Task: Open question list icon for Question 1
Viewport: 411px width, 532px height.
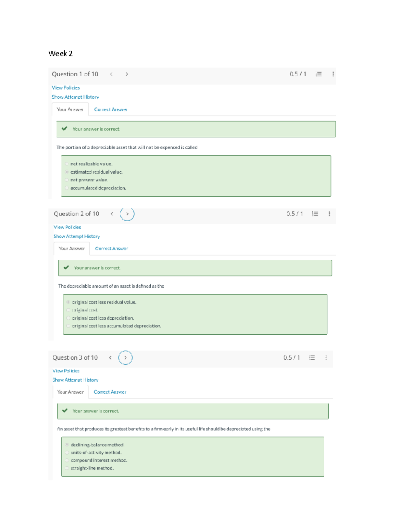Action: [x=319, y=74]
